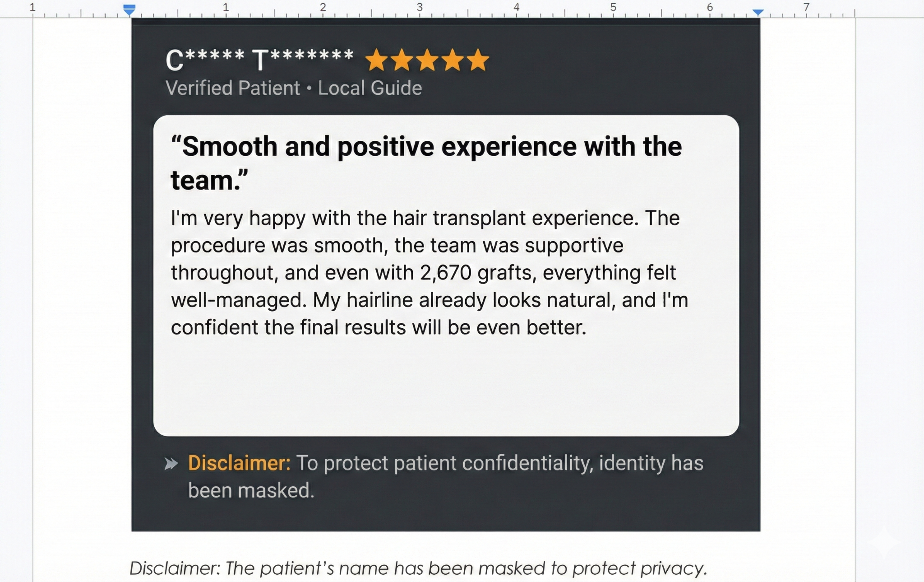This screenshot has height=582, width=924.
Task: Click the fourth orange rating star
Action: (x=453, y=61)
